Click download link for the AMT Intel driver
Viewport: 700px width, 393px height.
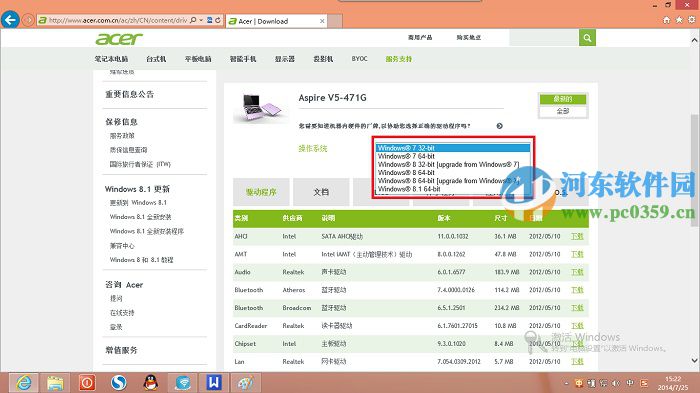coord(577,254)
